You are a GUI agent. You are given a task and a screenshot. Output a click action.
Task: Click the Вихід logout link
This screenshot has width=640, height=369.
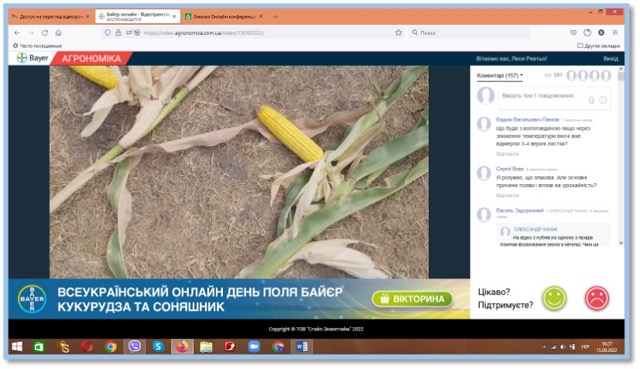tap(611, 59)
